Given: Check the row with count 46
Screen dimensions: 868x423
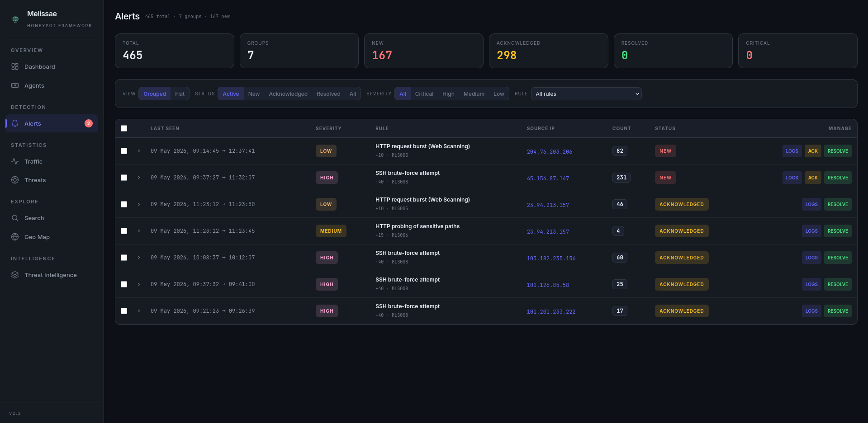Looking at the screenshot, I should (124, 204).
